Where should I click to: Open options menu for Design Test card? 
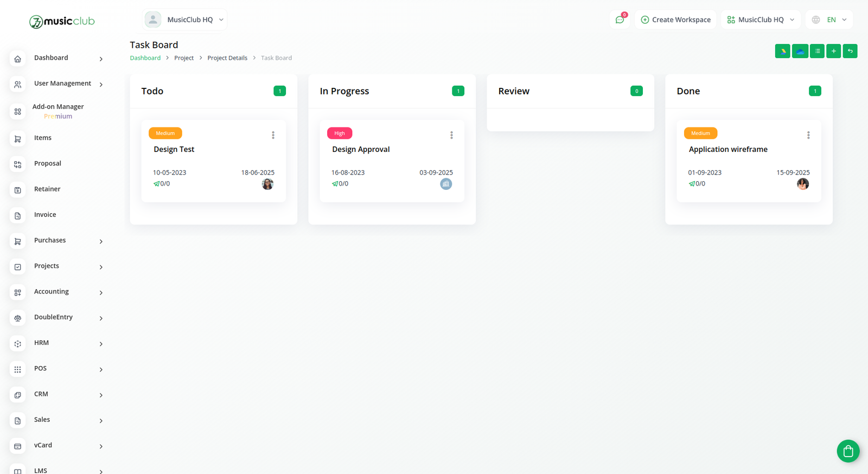[x=273, y=135]
